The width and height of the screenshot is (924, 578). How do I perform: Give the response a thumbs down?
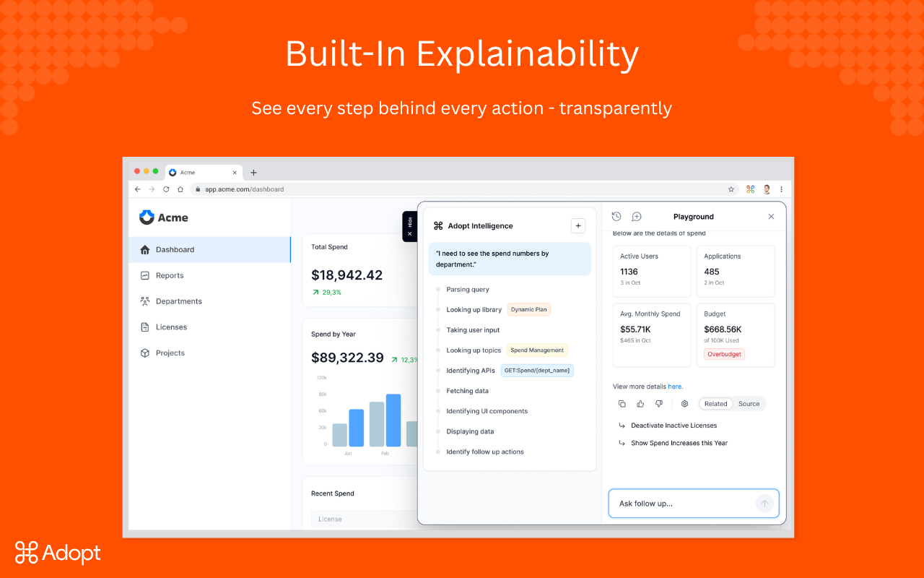tap(658, 404)
